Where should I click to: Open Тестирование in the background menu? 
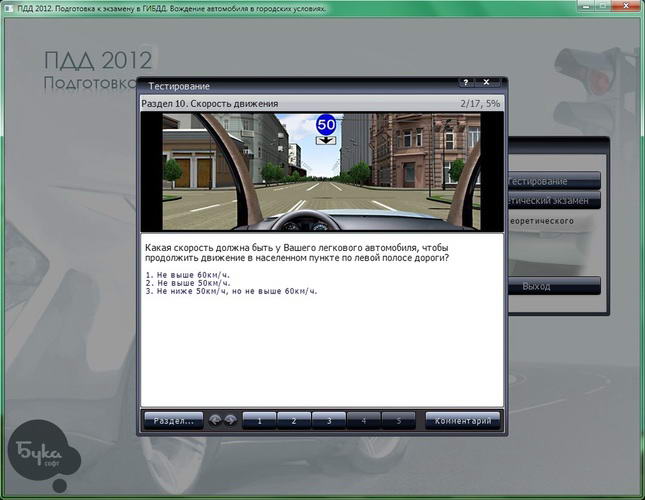554,181
